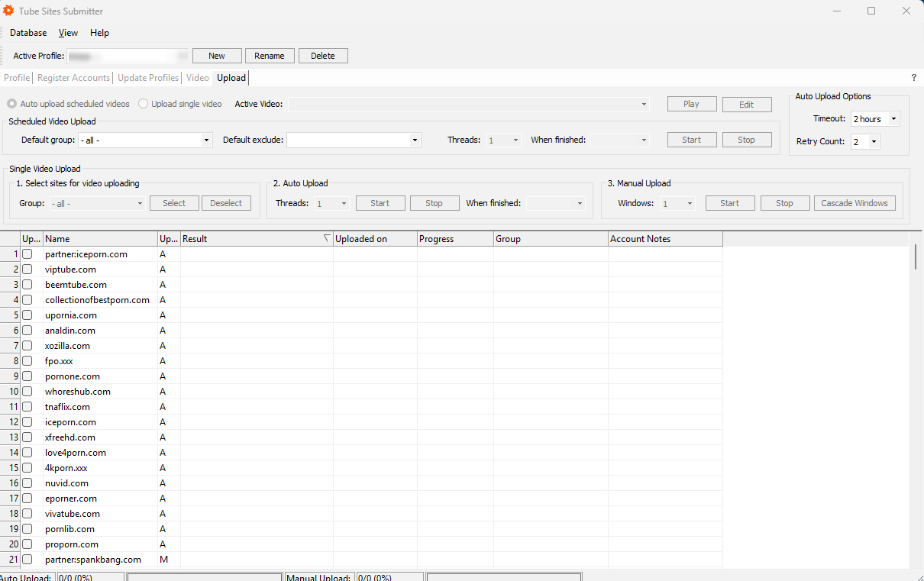This screenshot has width=924, height=581.
Task: Tick the checkbox for beemtube.com
Action: pyautogui.click(x=27, y=285)
